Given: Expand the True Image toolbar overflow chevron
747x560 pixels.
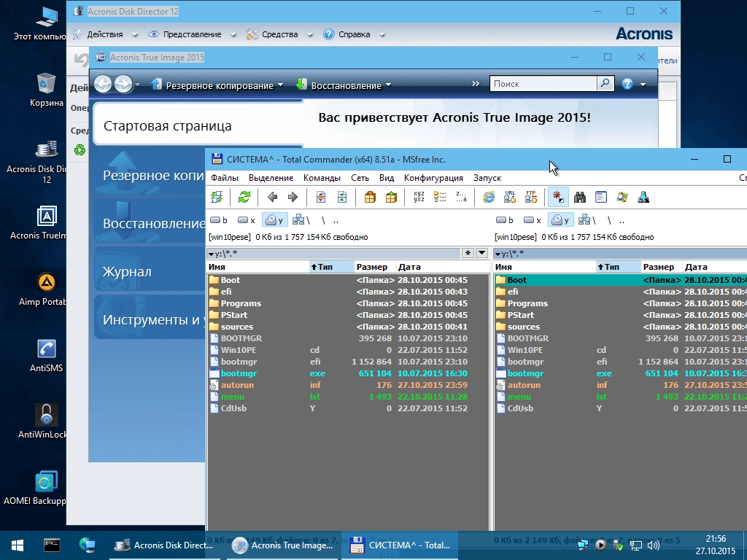Looking at the screenshot, I should pyautogui.click(x=476, y=84).
